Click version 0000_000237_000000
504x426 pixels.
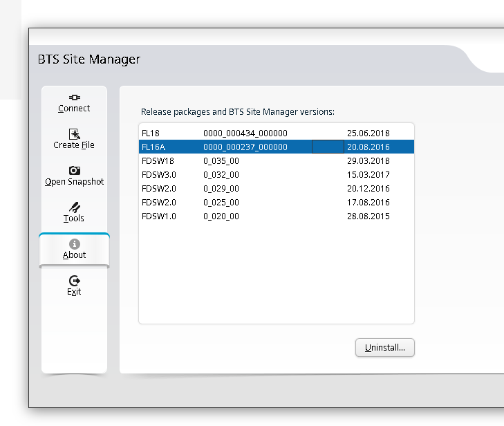pyautogui.click(x=245, y=147)
